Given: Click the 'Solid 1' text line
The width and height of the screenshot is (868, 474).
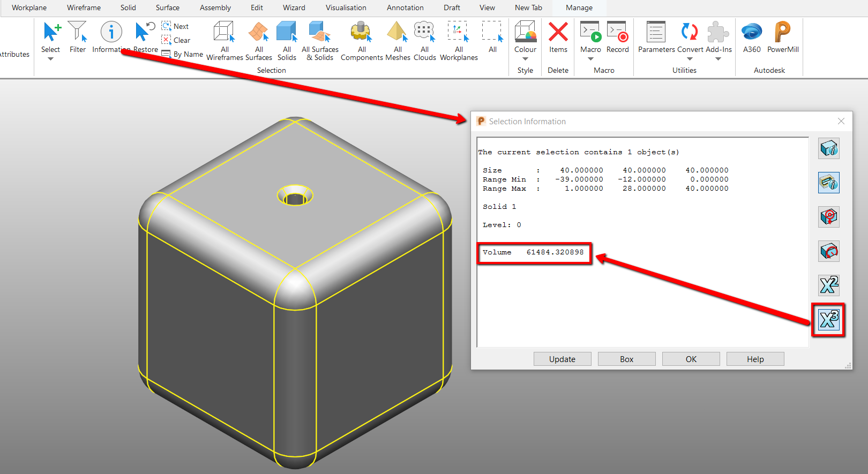Looking at the screenshot, I should tap(499, 207).
